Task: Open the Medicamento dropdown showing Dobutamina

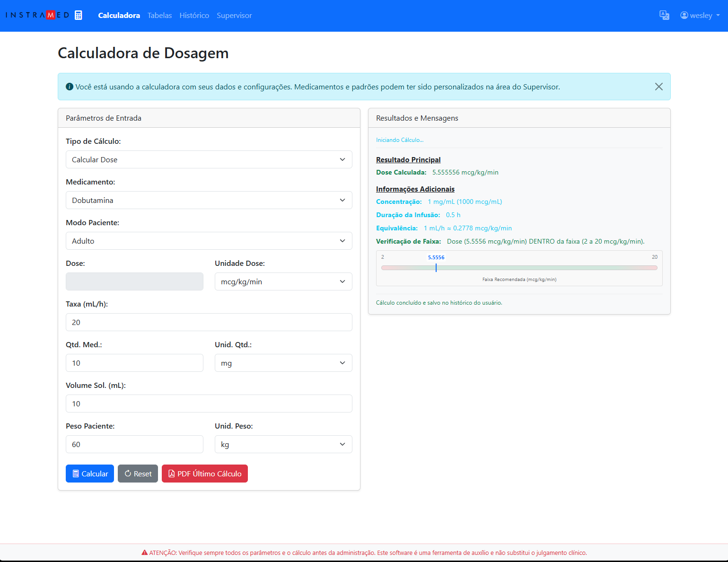Action: pos(209,200)
